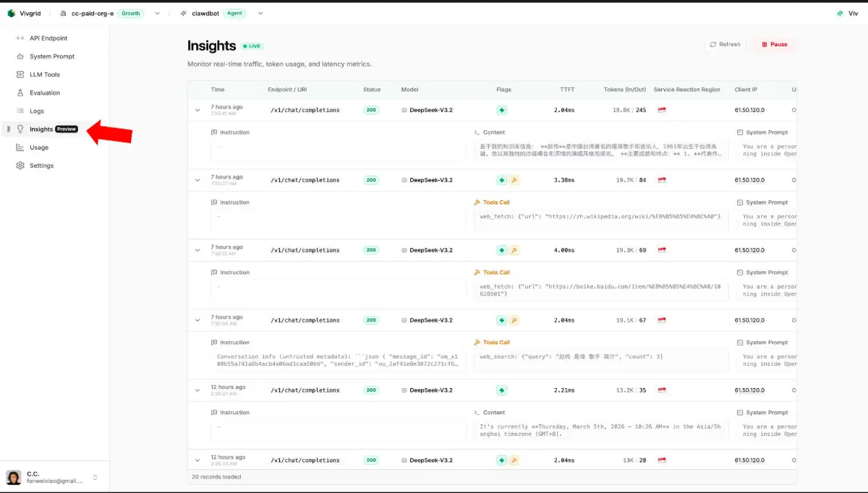Click the green lightning flag on the first row
This screenshot has width=868, height=493.
coord(501,110)
